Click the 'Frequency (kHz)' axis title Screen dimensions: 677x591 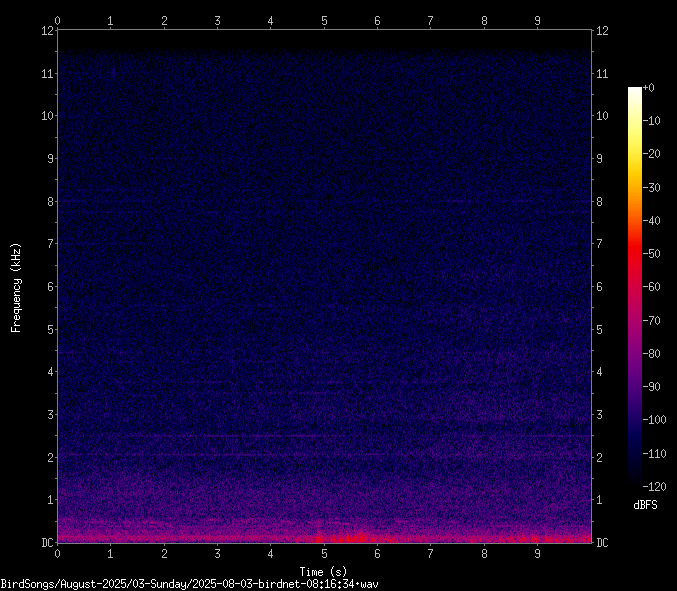click(16, 288)
